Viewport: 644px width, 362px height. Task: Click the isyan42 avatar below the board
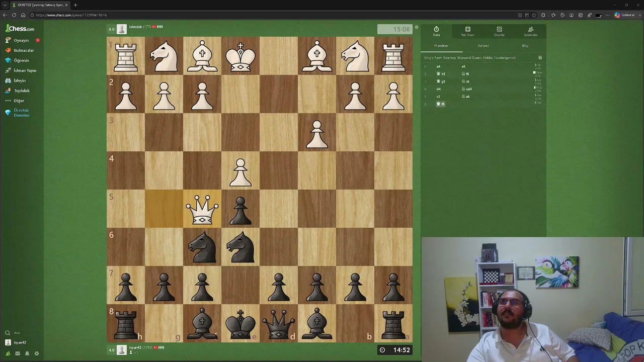[x=122, y=350]
